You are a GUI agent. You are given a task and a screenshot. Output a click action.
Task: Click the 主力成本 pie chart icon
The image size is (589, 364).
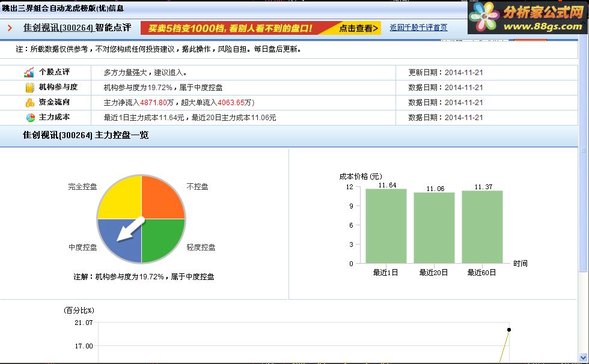pyautogui.click(x=30, y=118)
